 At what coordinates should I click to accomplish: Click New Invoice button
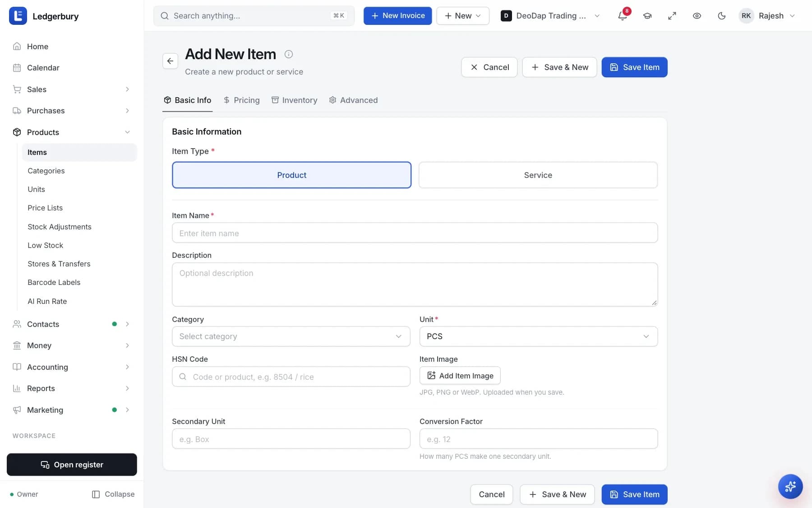pyautogui.click(x=397, y=16)
